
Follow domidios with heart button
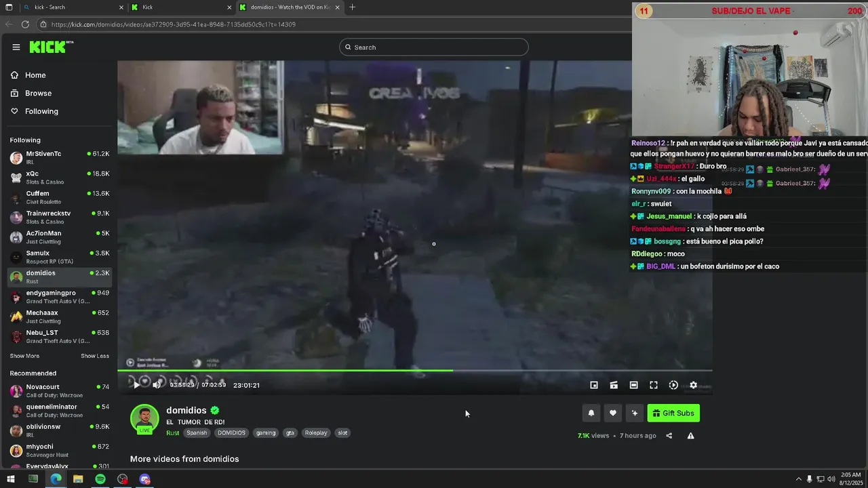click(612, 413)
